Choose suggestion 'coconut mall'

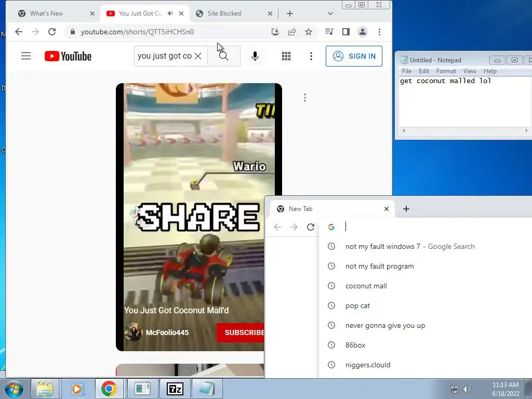click(x=425, y=286)
